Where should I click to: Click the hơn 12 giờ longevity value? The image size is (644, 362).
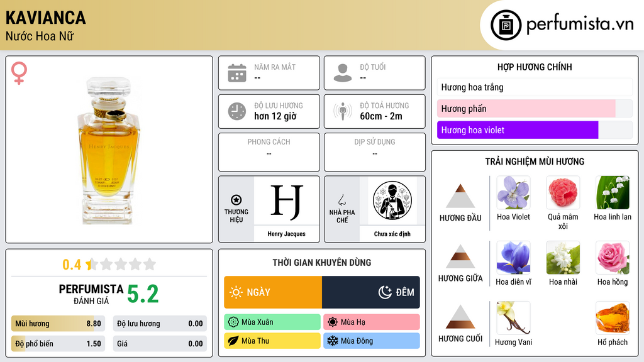[x=275, y=116]
